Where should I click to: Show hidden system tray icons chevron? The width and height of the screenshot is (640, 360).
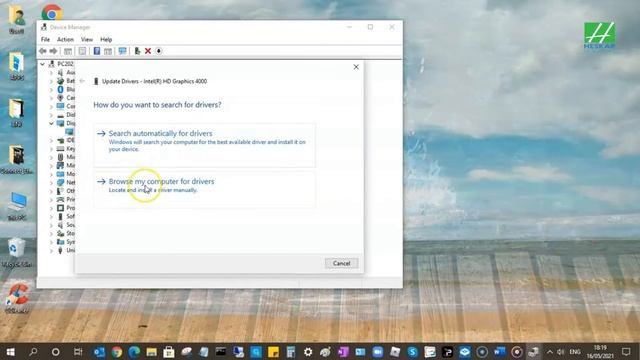(550, 352)
